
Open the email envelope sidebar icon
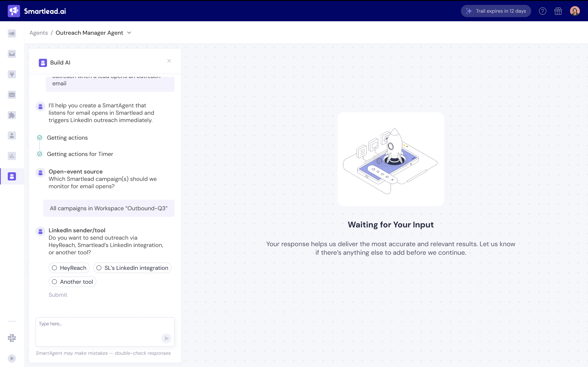pyautogui.click(x=12, y=95)
